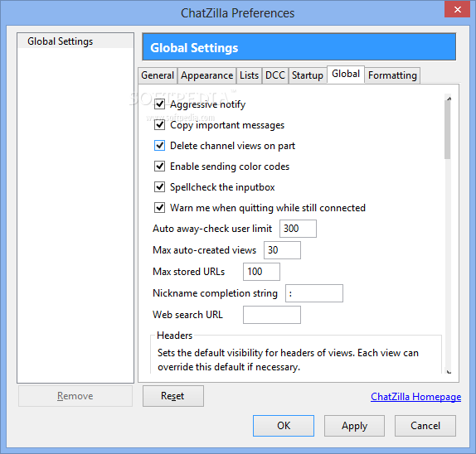Go to the DCC tab
This screenshot has width=476, height=454.
[x=275, y=75]
